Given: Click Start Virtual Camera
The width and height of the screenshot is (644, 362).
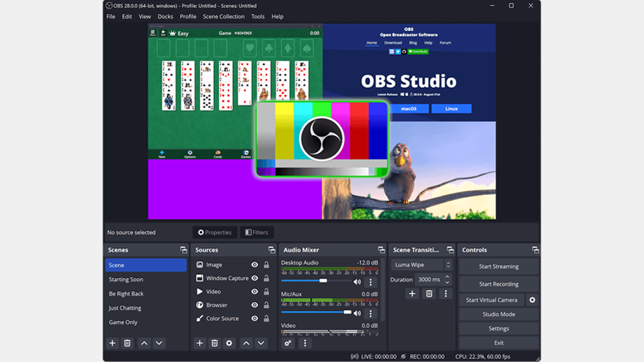Looking at the screenshot, I should point(492,300).
